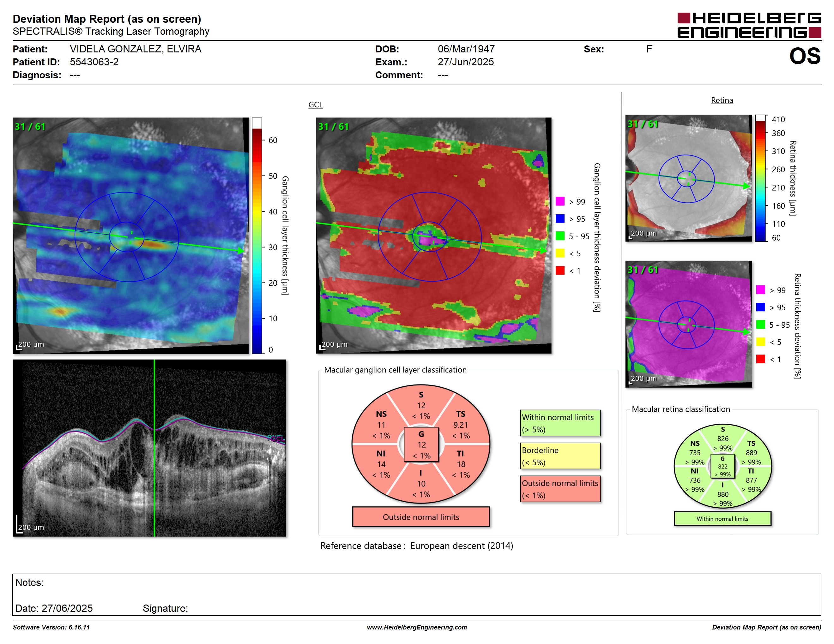Select the retina center G value 822
Screen dimensions: 834x644
[x=722, y=466]
